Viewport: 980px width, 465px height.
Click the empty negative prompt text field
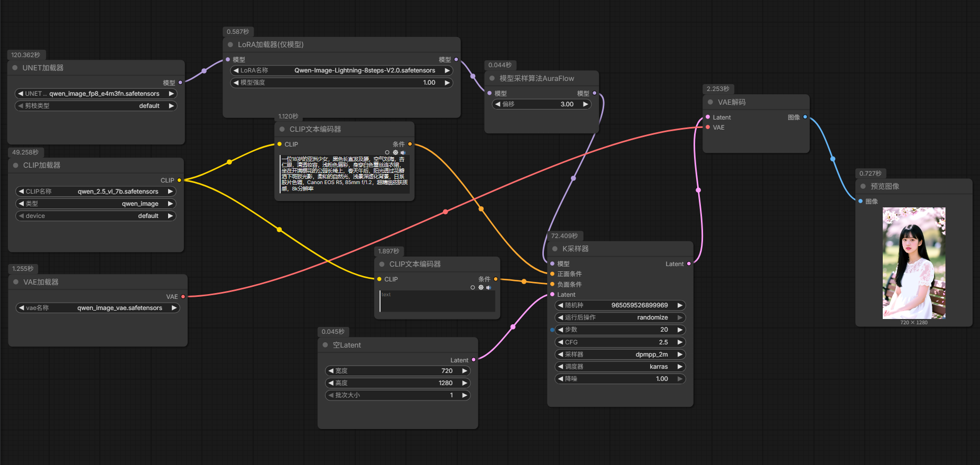coord(437,302)
